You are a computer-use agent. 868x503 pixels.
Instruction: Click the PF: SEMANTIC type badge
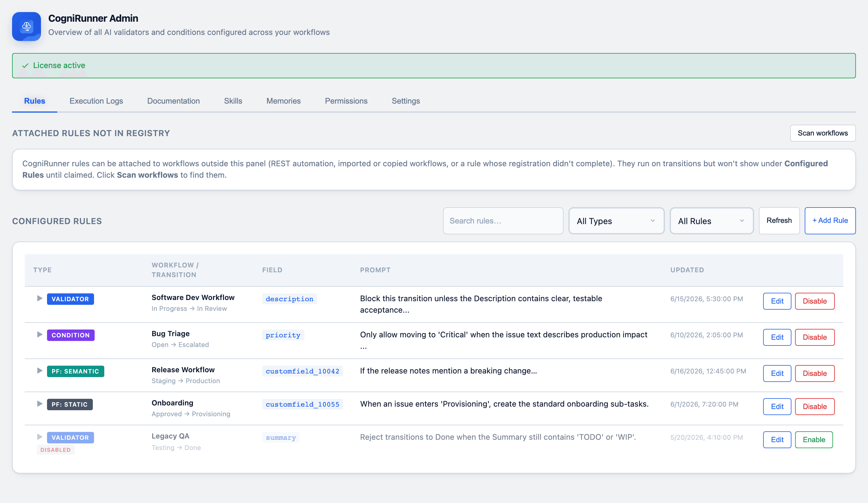(75, 371)
